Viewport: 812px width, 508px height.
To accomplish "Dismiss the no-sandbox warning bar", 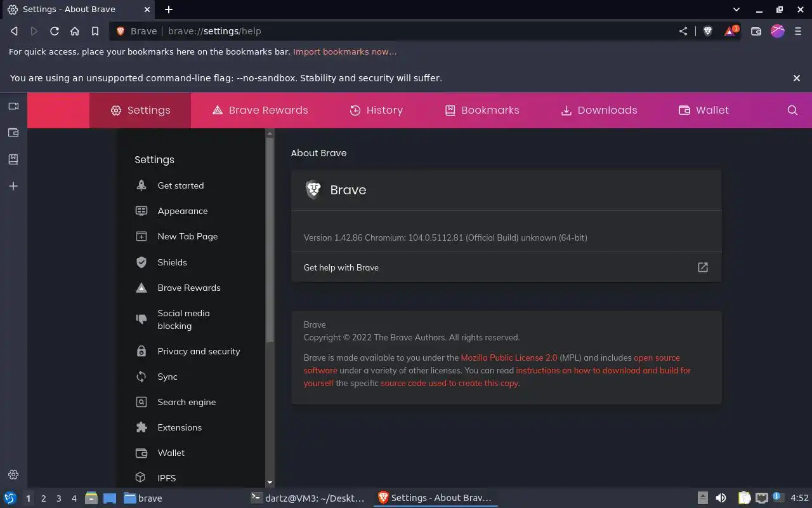I will pyautogui.click(x=797, y=78).
